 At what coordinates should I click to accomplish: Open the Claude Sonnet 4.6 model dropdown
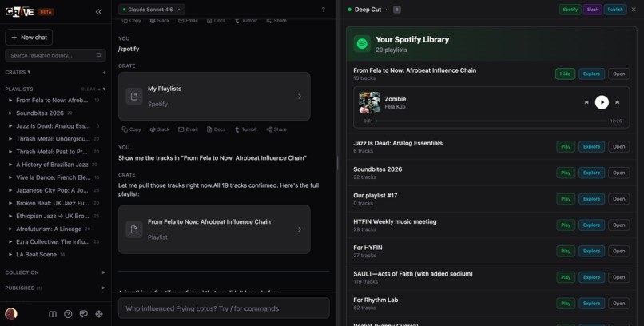coord(152,10)
